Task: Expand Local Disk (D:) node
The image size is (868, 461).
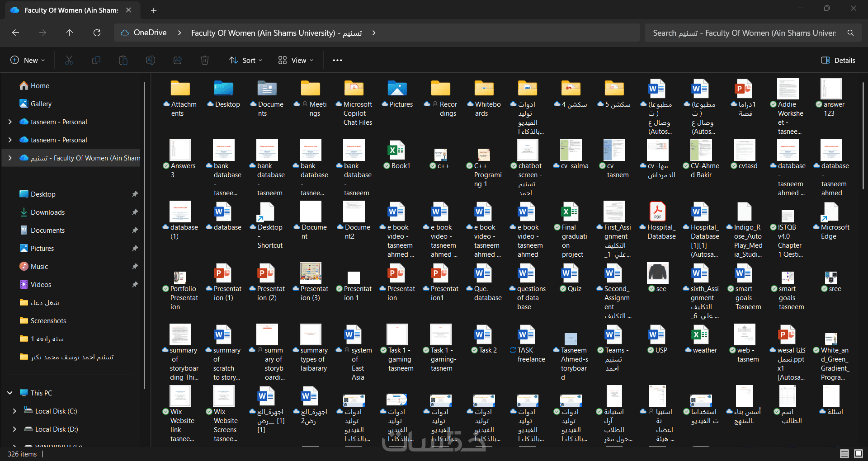Action: [x=14, y=429]
